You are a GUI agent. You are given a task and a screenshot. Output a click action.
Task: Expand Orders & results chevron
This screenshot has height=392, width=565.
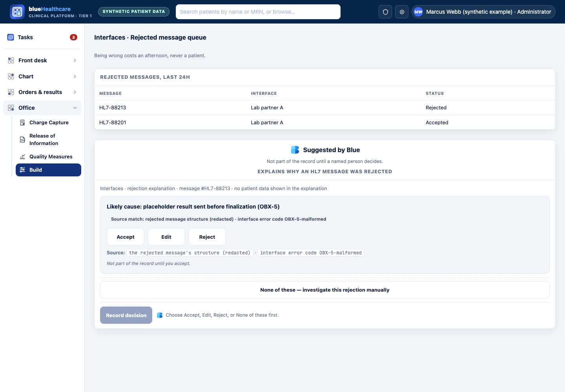(75, 92)
